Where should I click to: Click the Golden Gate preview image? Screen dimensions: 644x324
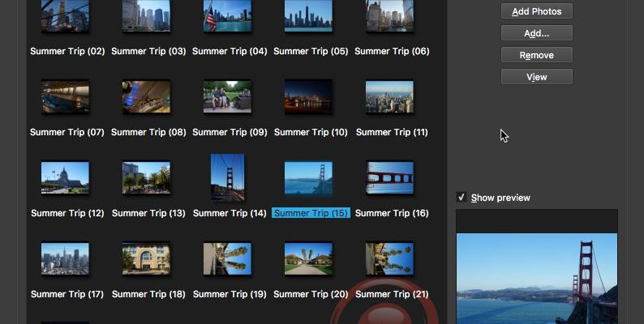[537, 279]
